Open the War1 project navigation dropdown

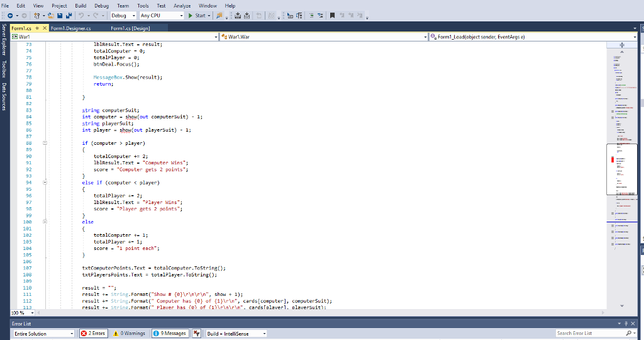click(114, 37)
